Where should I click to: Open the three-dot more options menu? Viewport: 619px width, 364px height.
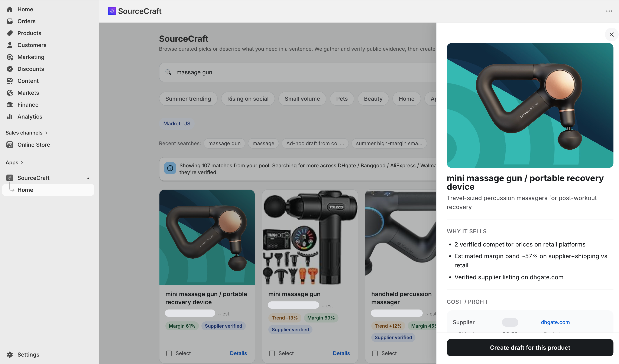pyautogui.click(x=609, y=11)
